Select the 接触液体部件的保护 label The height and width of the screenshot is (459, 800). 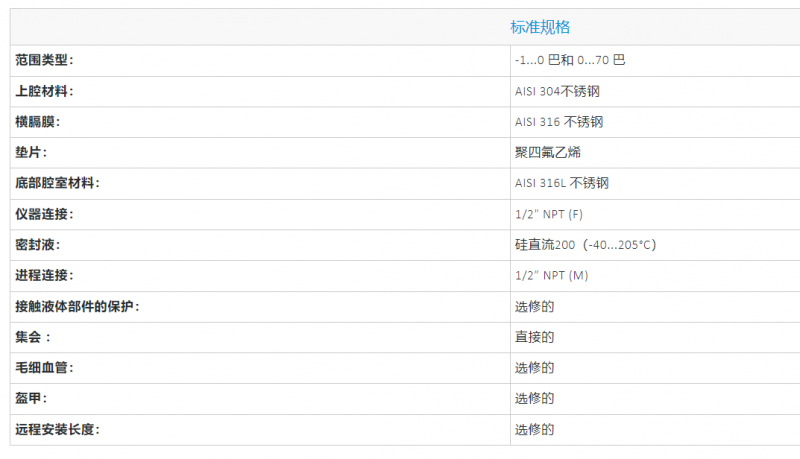pyautogui.click(x=77, y=306)
